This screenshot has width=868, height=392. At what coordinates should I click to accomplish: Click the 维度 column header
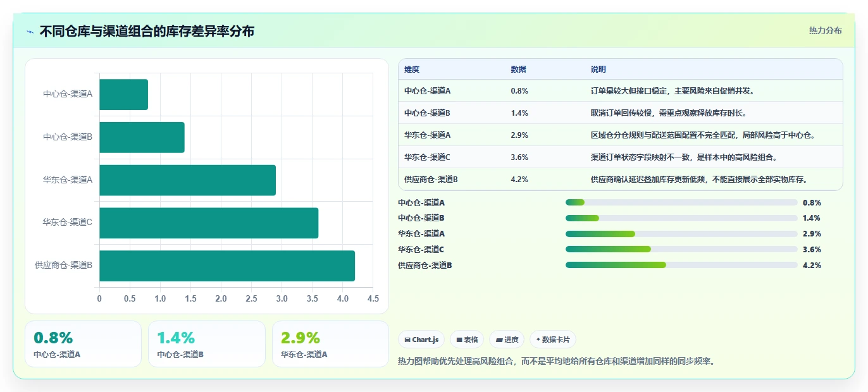click(x=412, y=70)
